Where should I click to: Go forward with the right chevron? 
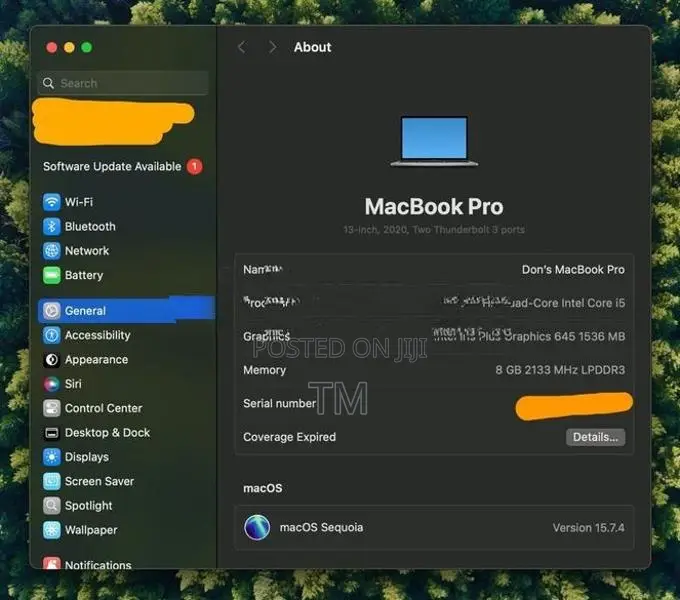coord(272,47)
